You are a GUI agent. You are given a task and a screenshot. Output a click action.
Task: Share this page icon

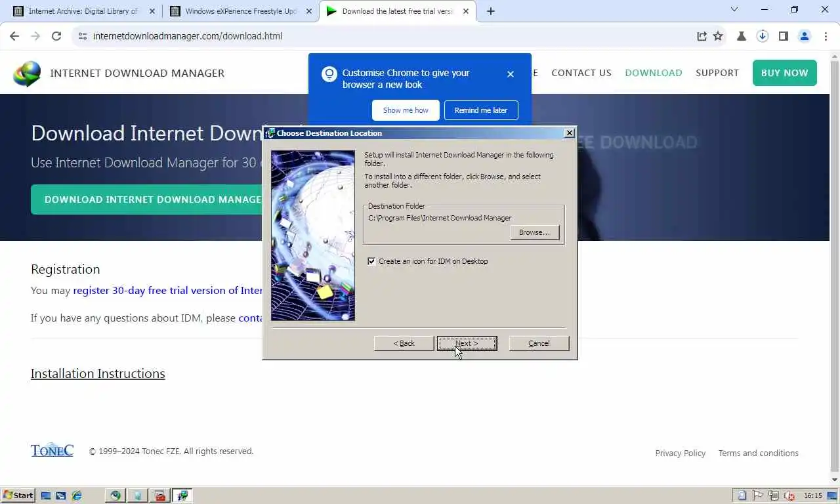(702, 36)
